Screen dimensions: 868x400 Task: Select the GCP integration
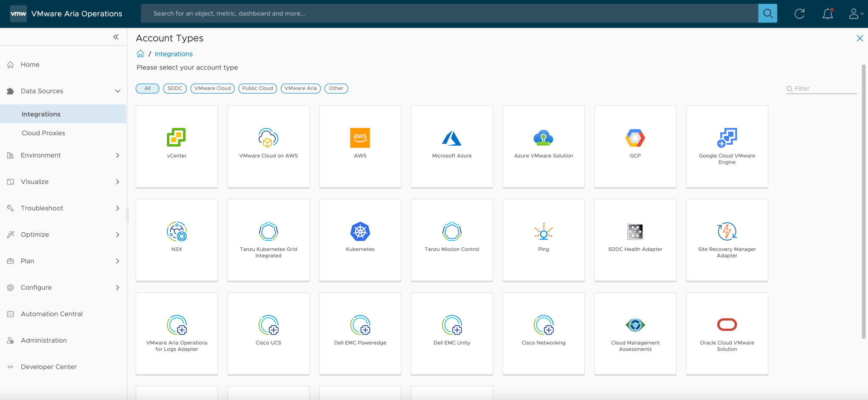coord(635,146)
